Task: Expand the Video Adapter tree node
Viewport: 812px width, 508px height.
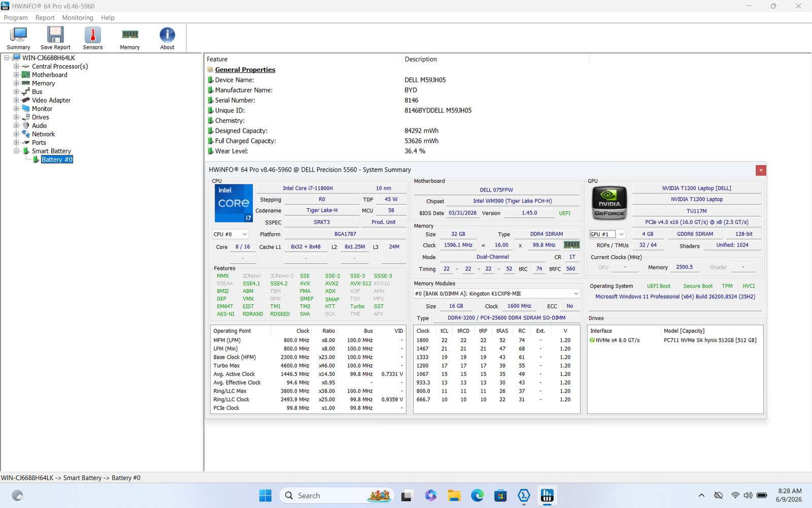Action: 16,100
